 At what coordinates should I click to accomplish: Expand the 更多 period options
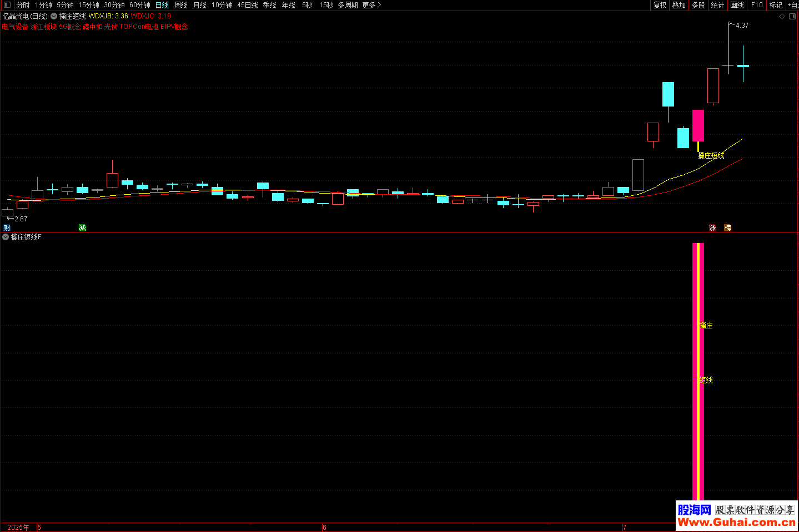[371, 5]
